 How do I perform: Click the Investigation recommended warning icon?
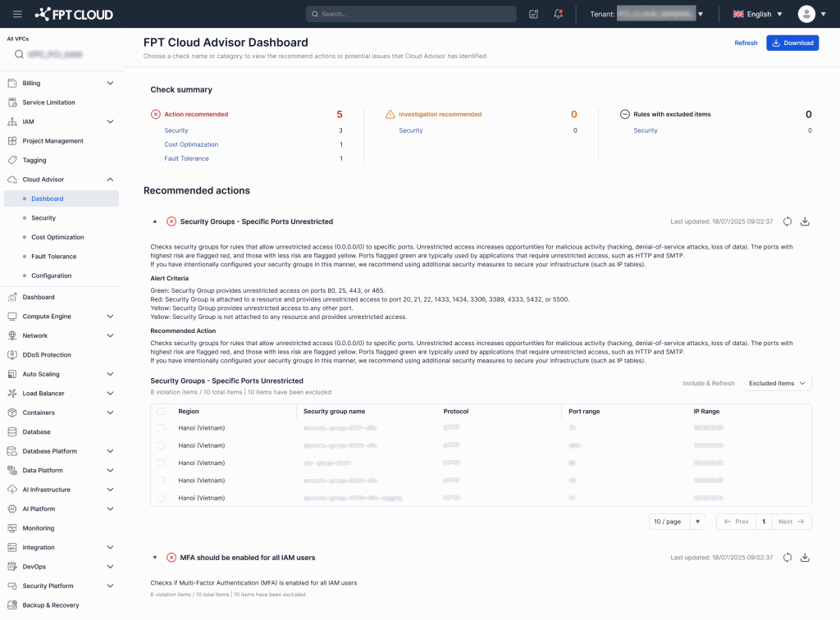(x=390, y=114)
